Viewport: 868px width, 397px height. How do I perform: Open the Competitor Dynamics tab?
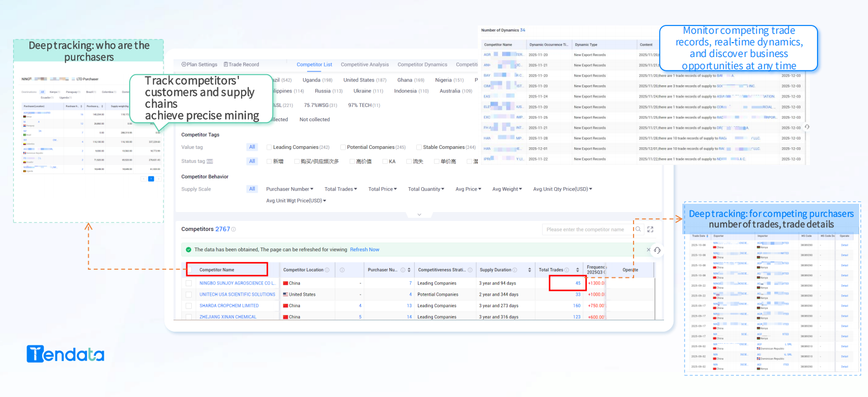pos(422,64)
